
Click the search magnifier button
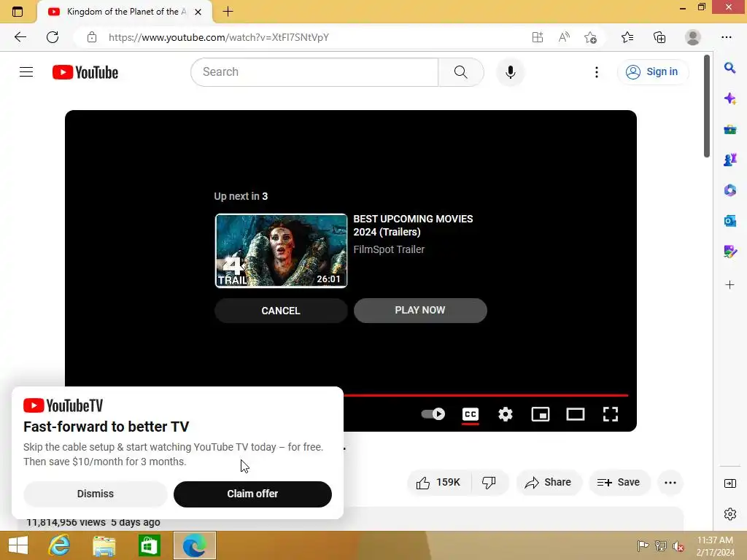click(461, 72)
